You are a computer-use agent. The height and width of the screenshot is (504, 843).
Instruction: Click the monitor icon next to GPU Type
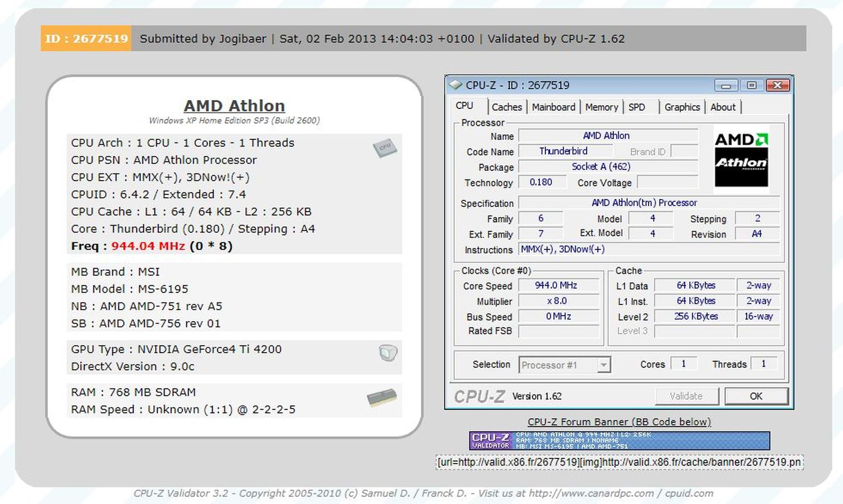(x=388, y=353)
